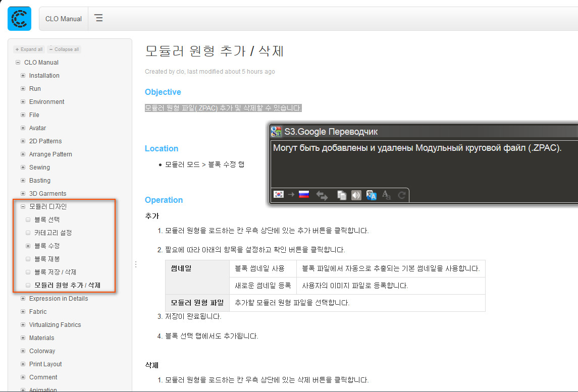Expand the Virtualizing Fabrics node
This screenshot has height=392, width=578.
pyautogui.click(x=23, y=324)
